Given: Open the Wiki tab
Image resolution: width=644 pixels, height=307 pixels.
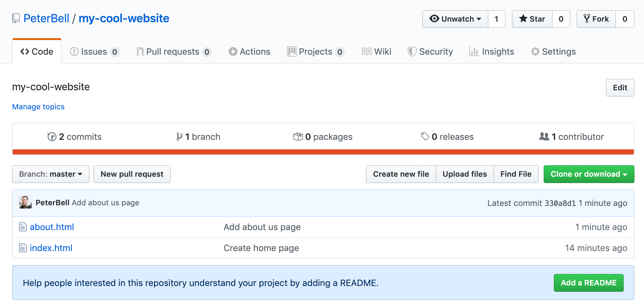Looking at the screenshot, I should tap(376, 51).
